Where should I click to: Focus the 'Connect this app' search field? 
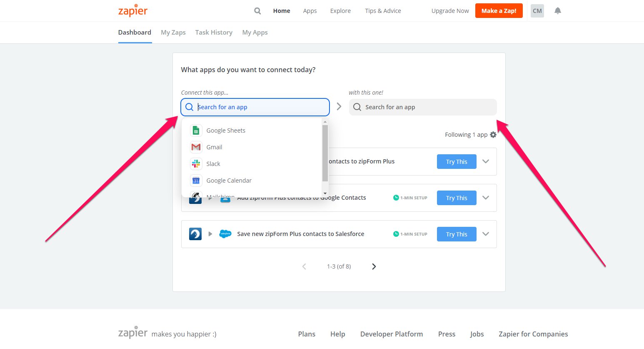(255, 107)
